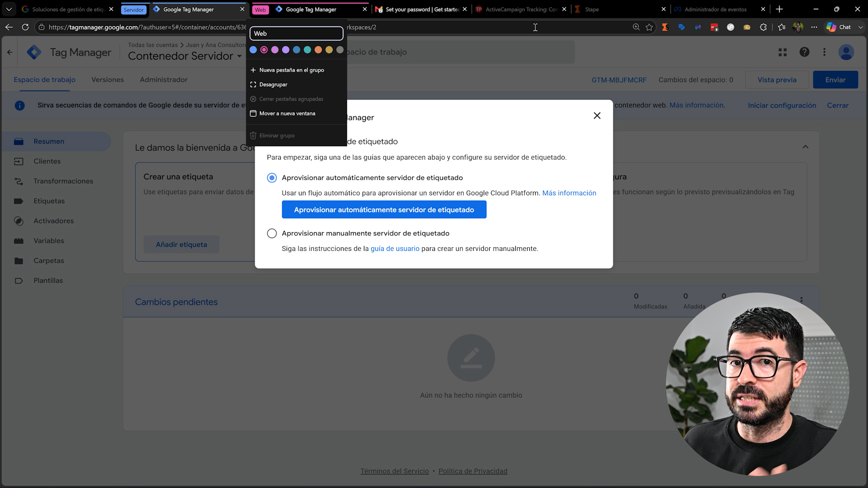Click Iniciar configuración link
This screenshot has width=868, height=488.
coord(782,105)
